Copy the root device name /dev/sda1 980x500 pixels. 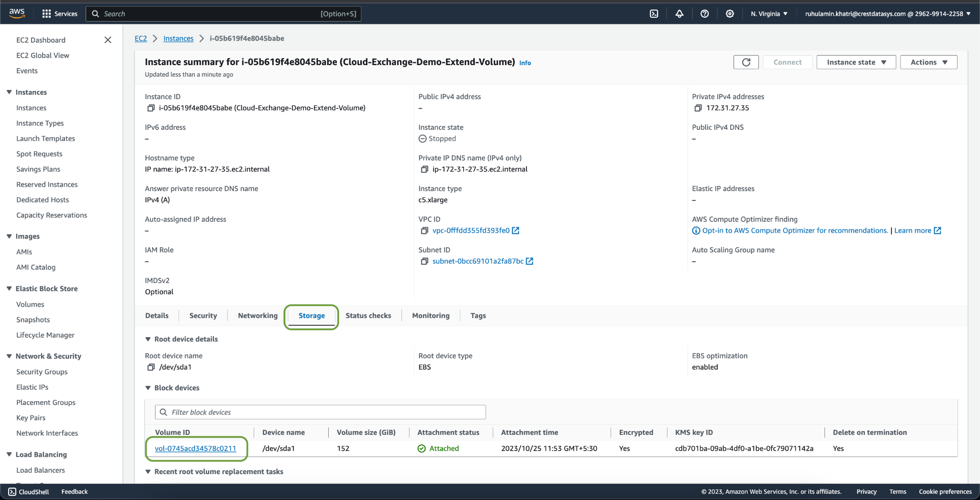tap(151, 367)
